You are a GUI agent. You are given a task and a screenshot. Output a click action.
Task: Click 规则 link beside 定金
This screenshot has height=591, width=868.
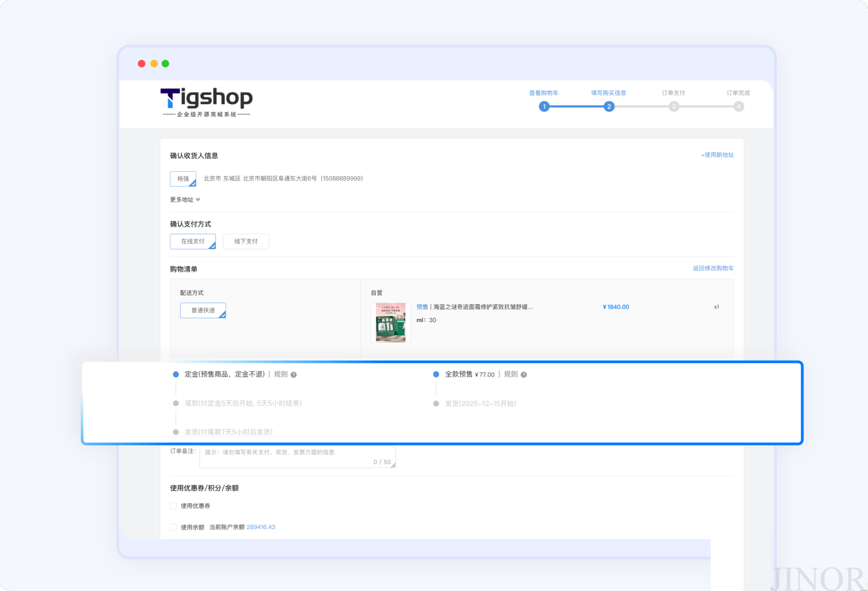click(280, 374)
